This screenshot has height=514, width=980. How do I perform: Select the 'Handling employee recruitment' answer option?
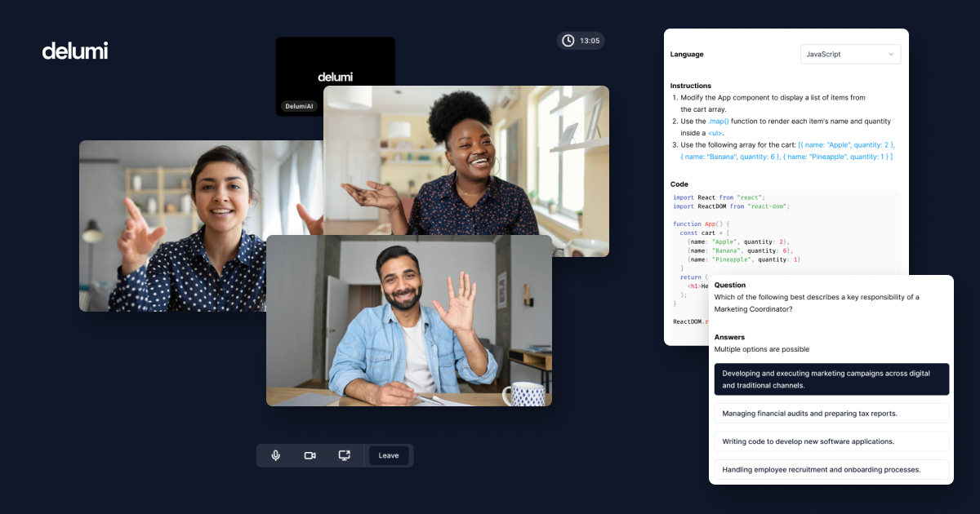pyautogui.click(x=831, y=470)
